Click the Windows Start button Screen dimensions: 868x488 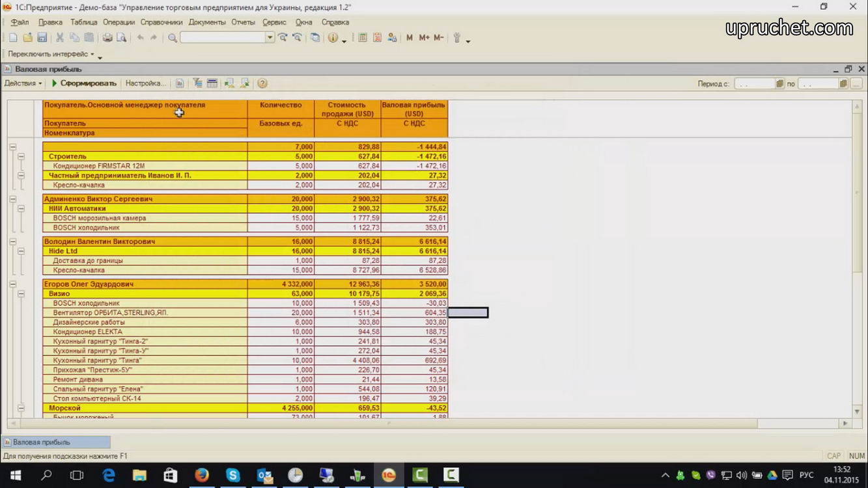tap(15, 476)
